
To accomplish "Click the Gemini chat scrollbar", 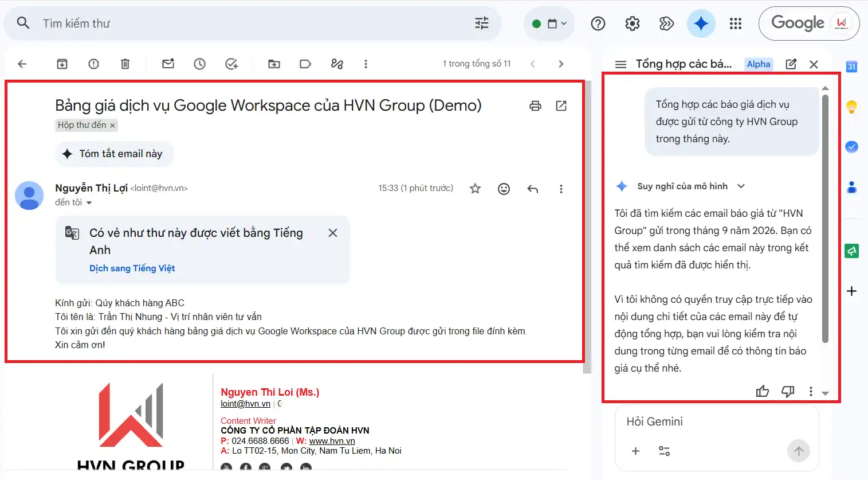I will click(825, 218).
